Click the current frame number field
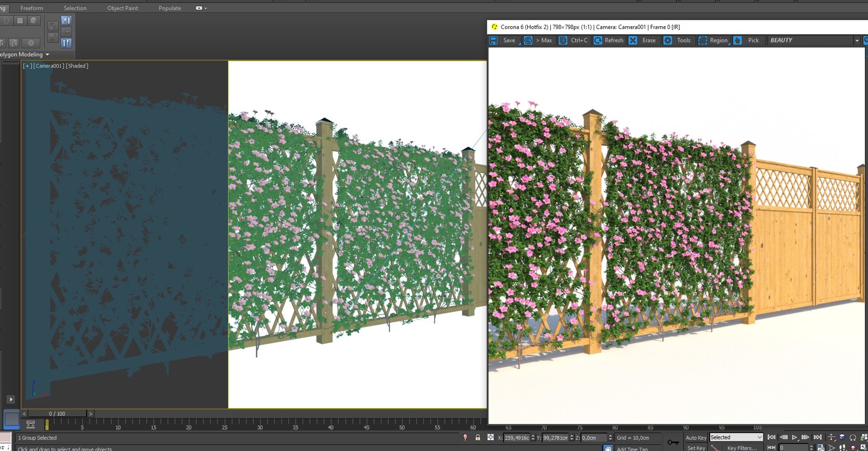The image size is (868, 451). click(x=793, y=448)
